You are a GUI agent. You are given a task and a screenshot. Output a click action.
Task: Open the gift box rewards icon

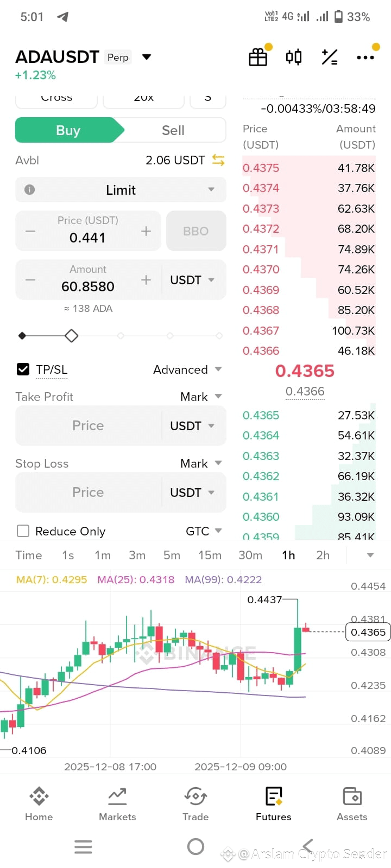(x=258, y=57)
